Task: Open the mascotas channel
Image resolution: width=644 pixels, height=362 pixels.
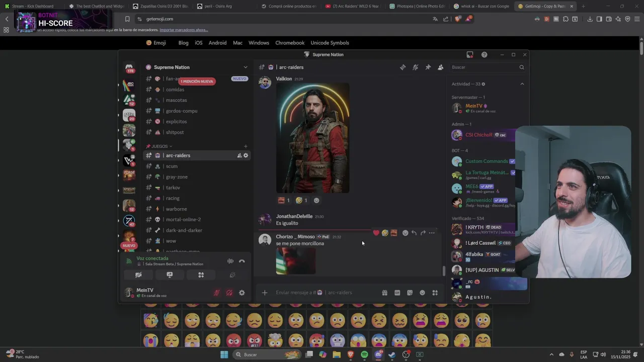Action: (196, 100)
